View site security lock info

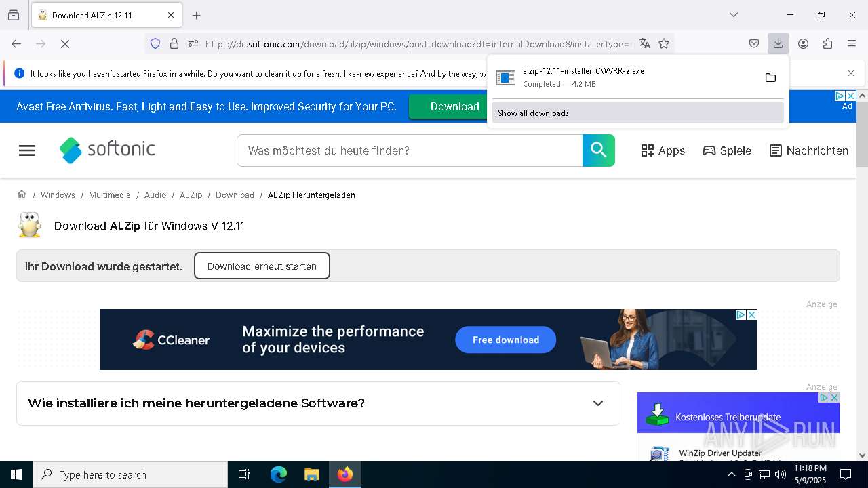coord(174,44)
